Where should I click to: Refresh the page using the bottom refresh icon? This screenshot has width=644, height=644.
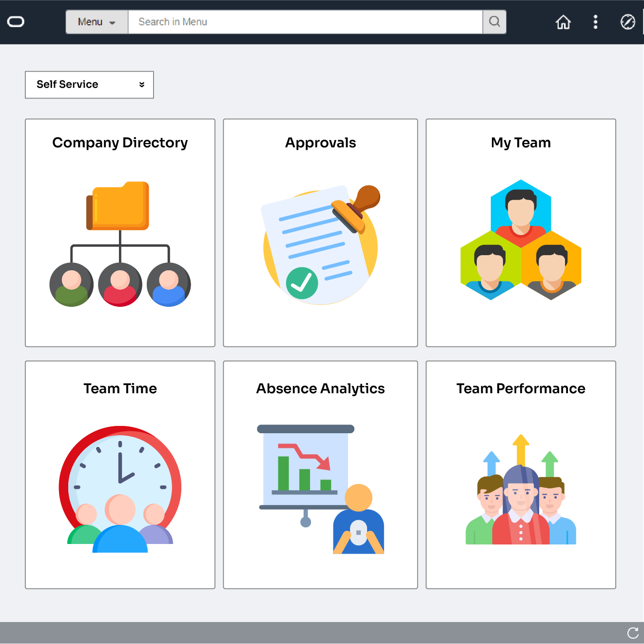coord(633,633)
